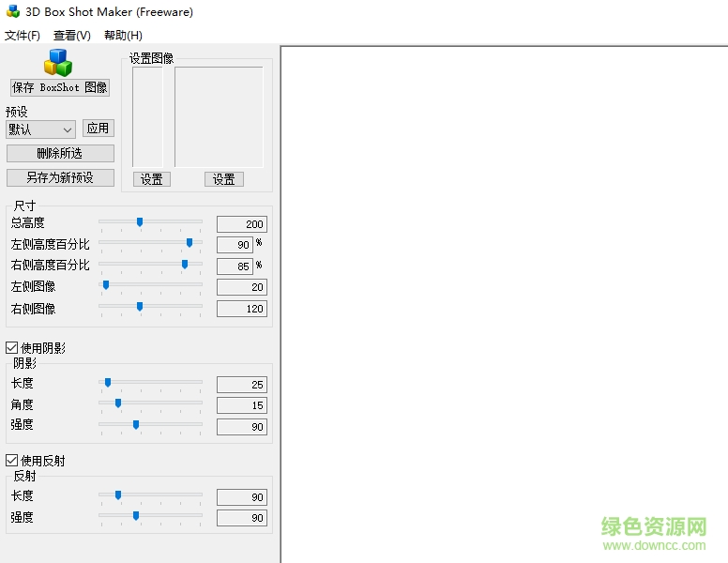Click the narrow left side image preview

coord(147,117)
